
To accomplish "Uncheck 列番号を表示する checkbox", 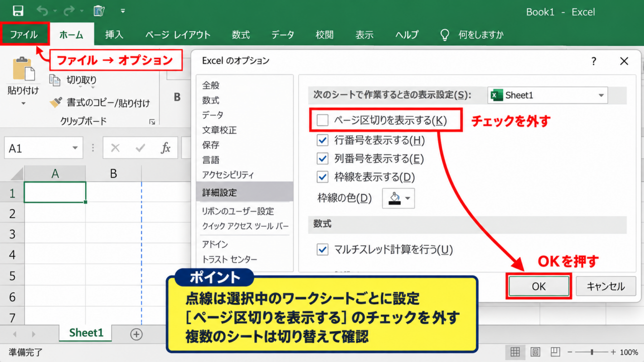I will tap(323, 159).
